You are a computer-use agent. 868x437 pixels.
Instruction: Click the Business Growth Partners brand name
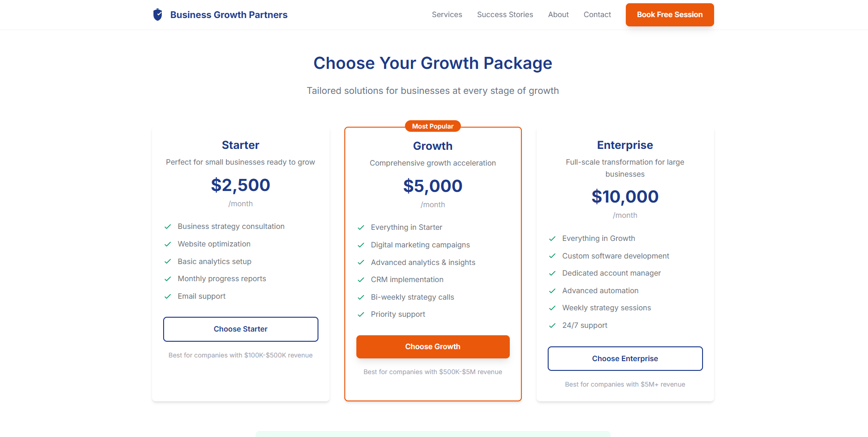229,15
